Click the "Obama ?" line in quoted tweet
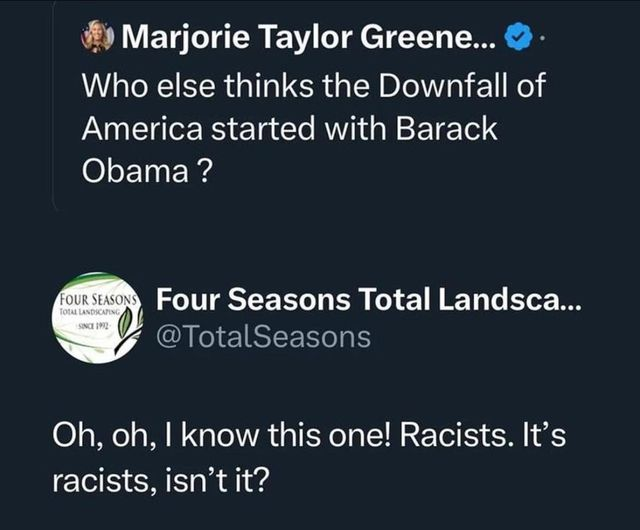This screenshot has height=530, width=640. (x=147, y=171)
